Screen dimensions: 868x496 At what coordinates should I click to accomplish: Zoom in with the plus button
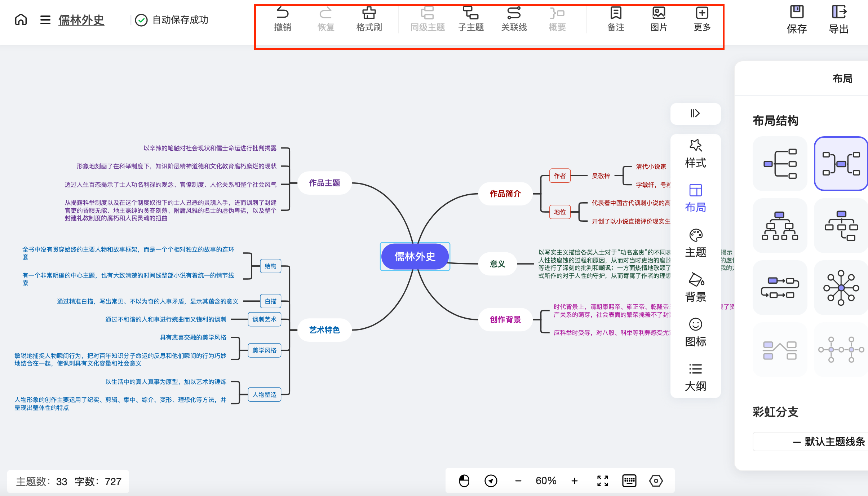tap(575, 481)
